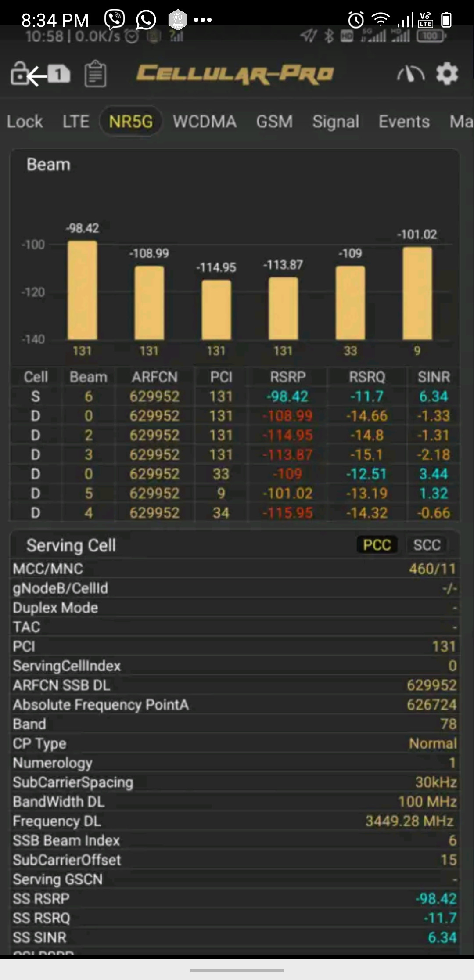Tap Absolute Frequency PointA value 626724
The image size is (474, 980).
pyautogui.click(x=432, y=705)
